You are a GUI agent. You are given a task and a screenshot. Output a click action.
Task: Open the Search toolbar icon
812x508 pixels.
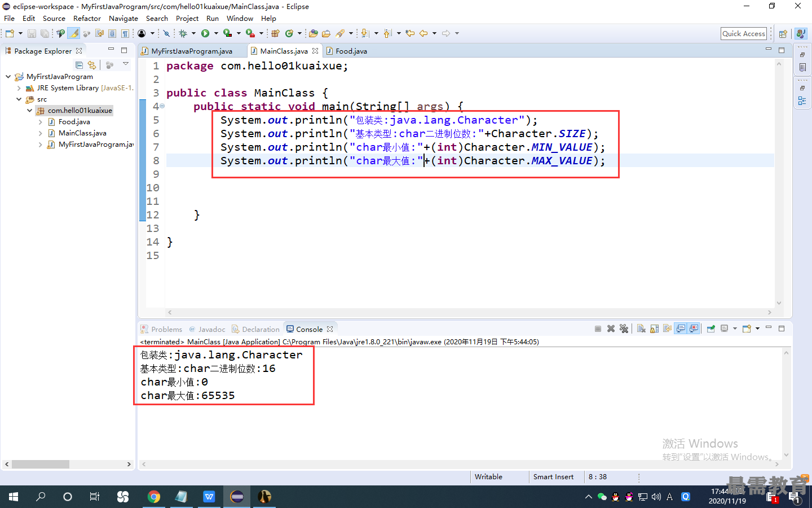(x=340, y=33)
